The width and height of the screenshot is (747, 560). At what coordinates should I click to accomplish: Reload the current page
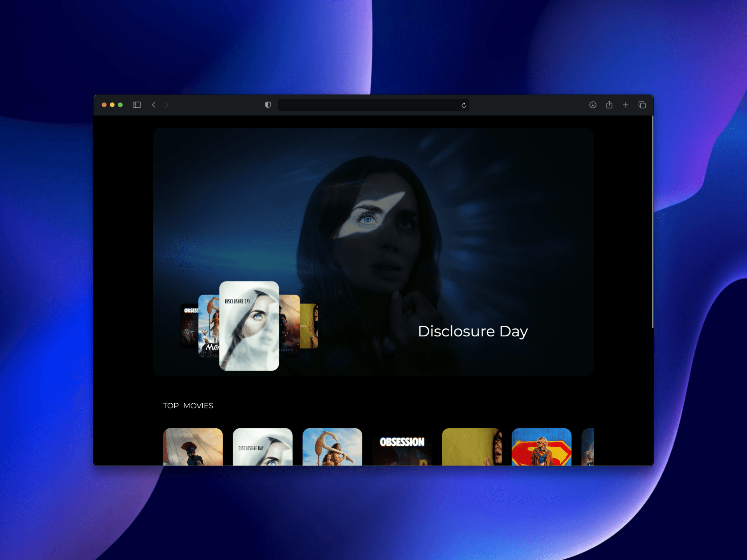click(464, 105)
